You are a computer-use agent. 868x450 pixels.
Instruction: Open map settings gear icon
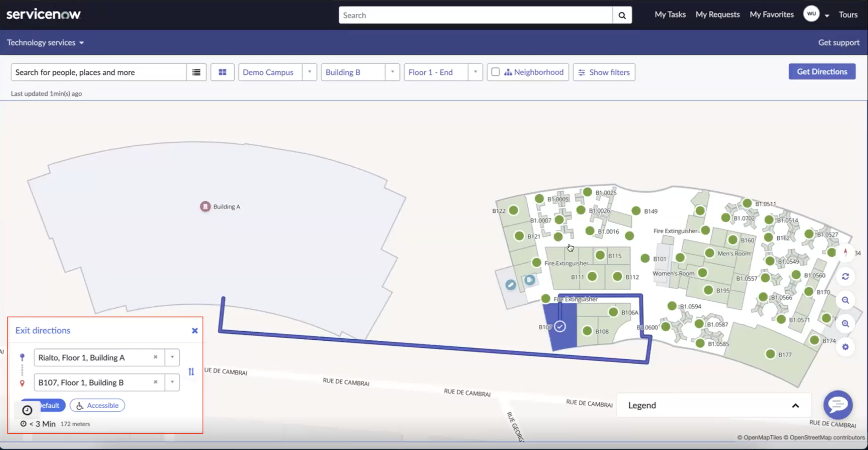[845, 347]
